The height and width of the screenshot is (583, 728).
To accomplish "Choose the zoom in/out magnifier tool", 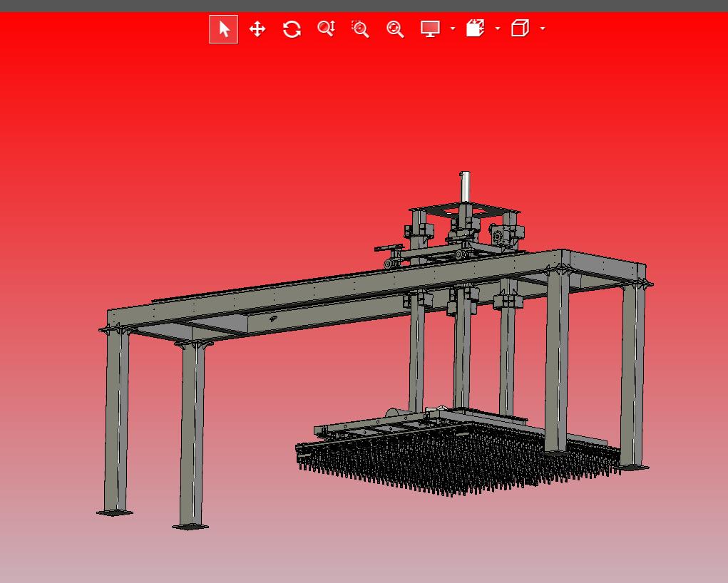I will pyautogui.click(x=327, y=29).
